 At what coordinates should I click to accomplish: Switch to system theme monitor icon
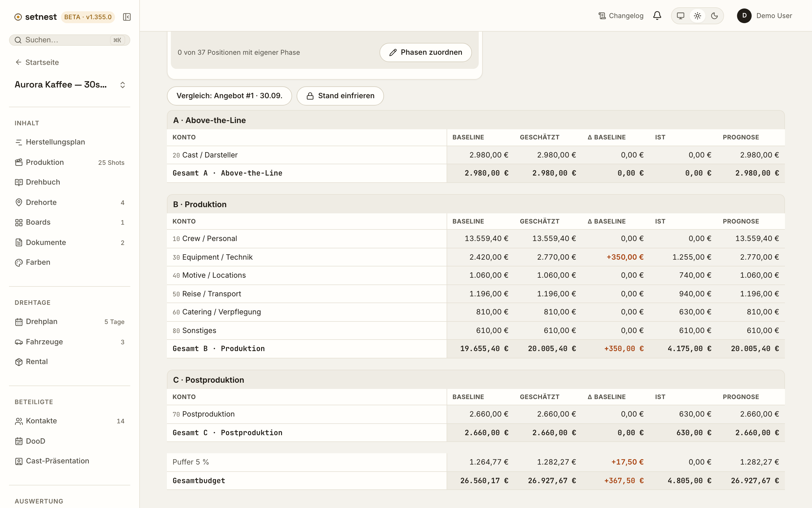(680, 16)
